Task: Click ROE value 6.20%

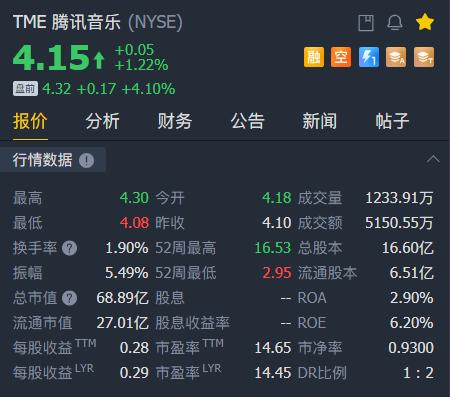Action: 412,323
